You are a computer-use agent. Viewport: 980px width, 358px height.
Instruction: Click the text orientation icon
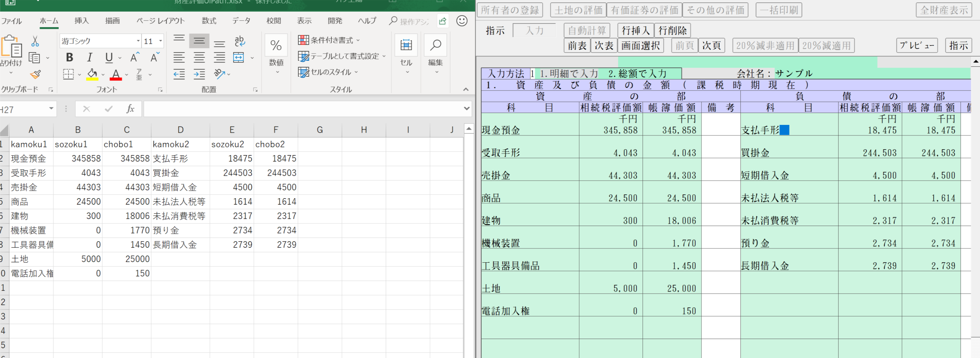pos(219,74)
